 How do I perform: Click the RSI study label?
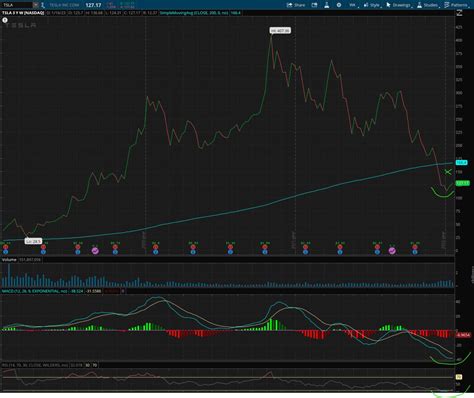click(35, 365)
